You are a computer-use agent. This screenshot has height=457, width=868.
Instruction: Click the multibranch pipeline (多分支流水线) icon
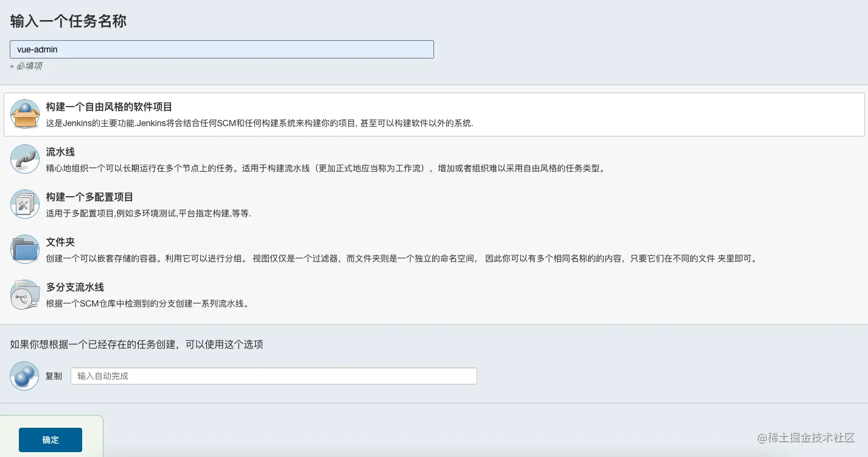pos(25,294)
